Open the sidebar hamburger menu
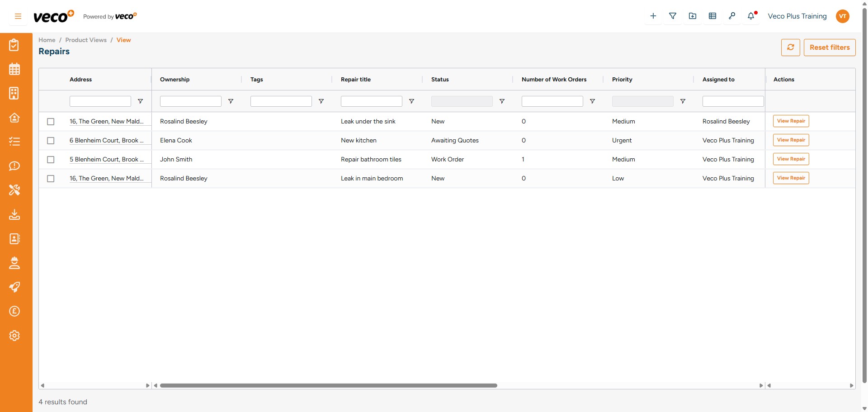The image size is (868, 412). click(x=18, y=16)
